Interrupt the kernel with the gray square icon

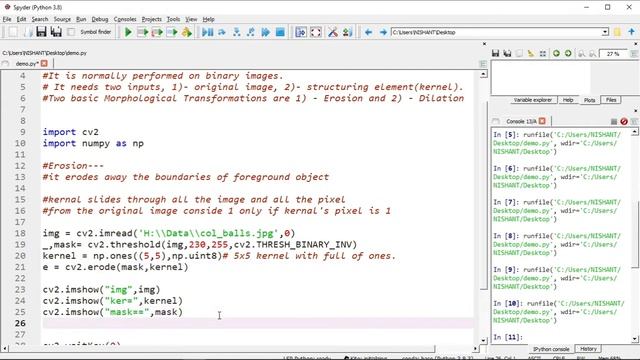[613, 121]
